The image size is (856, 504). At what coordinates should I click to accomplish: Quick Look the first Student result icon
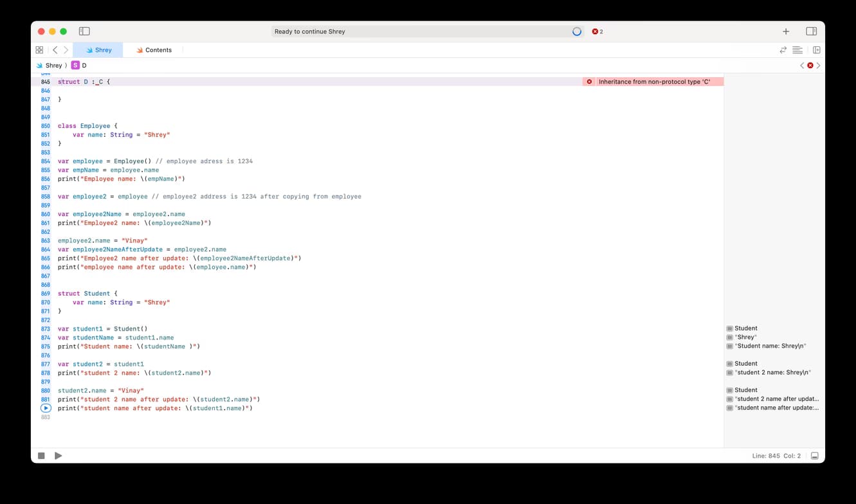click(x=729, y=328)
